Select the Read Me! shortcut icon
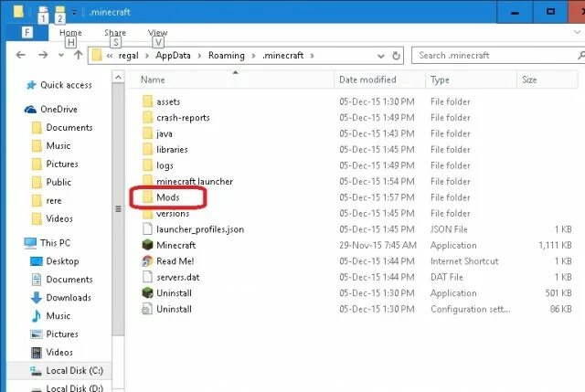This screenshot has width=585, height=392. 148,261
